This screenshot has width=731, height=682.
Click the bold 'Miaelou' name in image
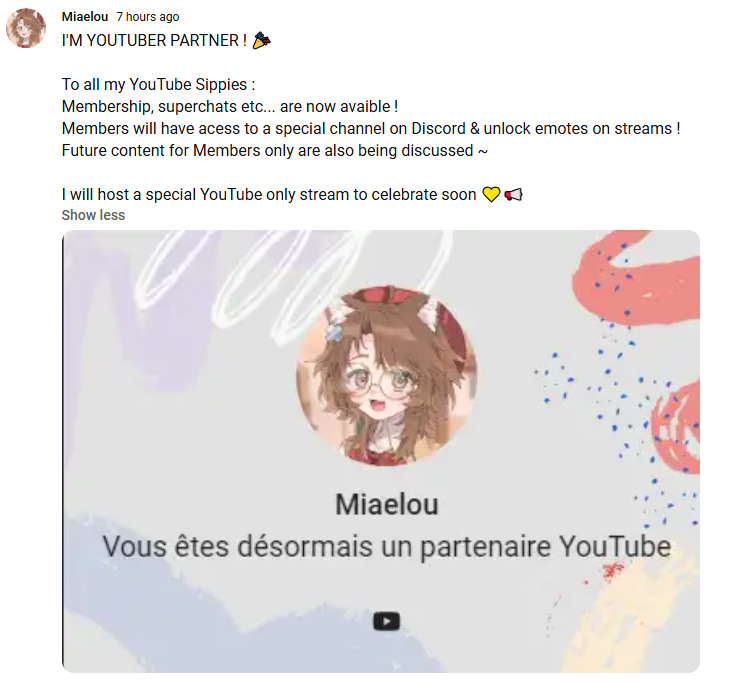(387, 504)
